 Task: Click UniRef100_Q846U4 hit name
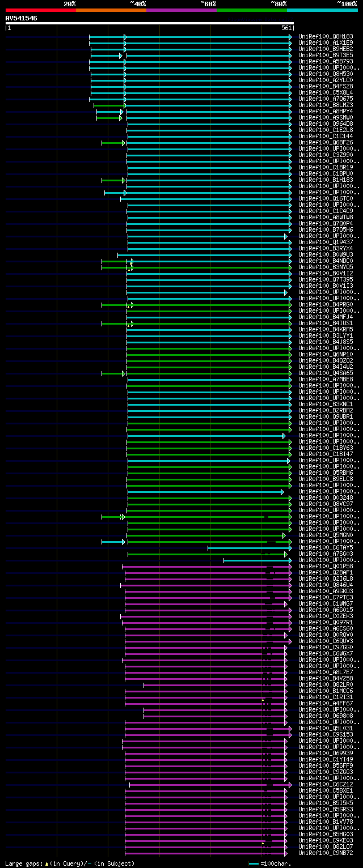326,585
